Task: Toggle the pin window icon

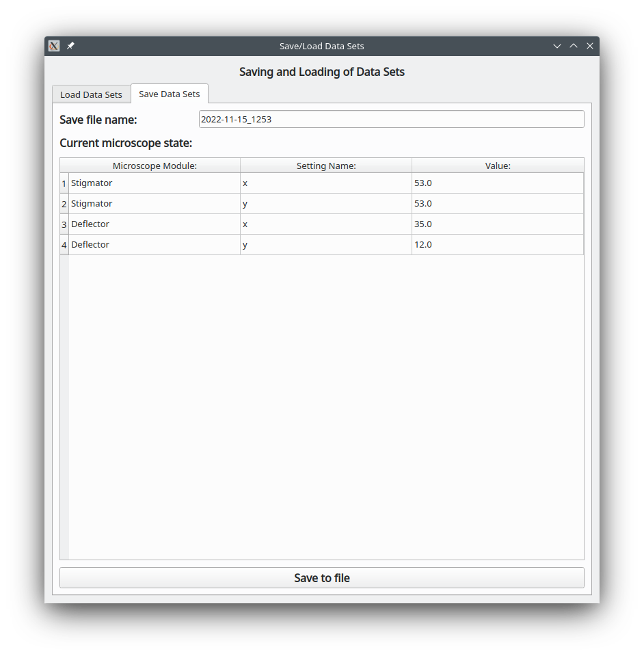Action: pyautogui.click(x=70, y=46)
